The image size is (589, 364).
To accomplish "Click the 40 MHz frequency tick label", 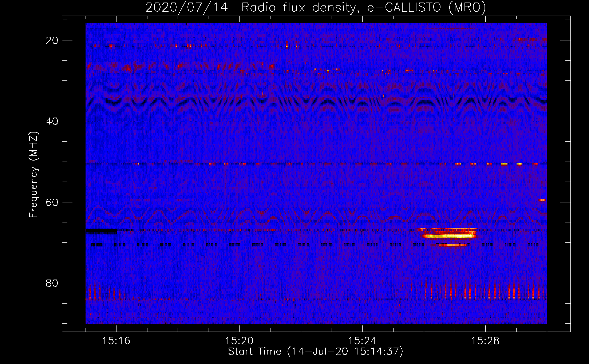I will coord(52,121).
